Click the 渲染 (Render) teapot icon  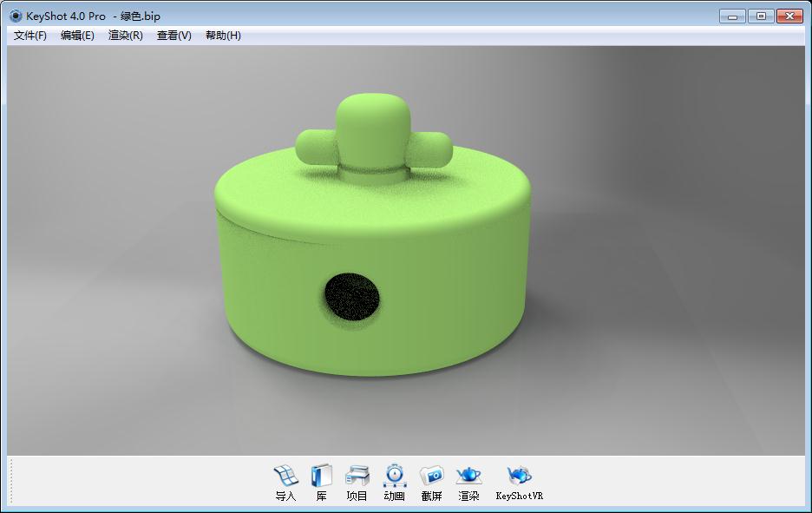468,483
